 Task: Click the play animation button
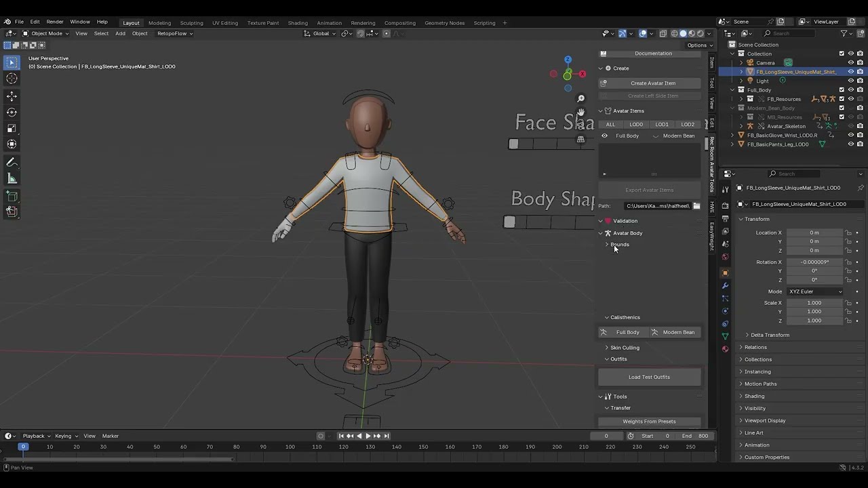pos(368,436)
